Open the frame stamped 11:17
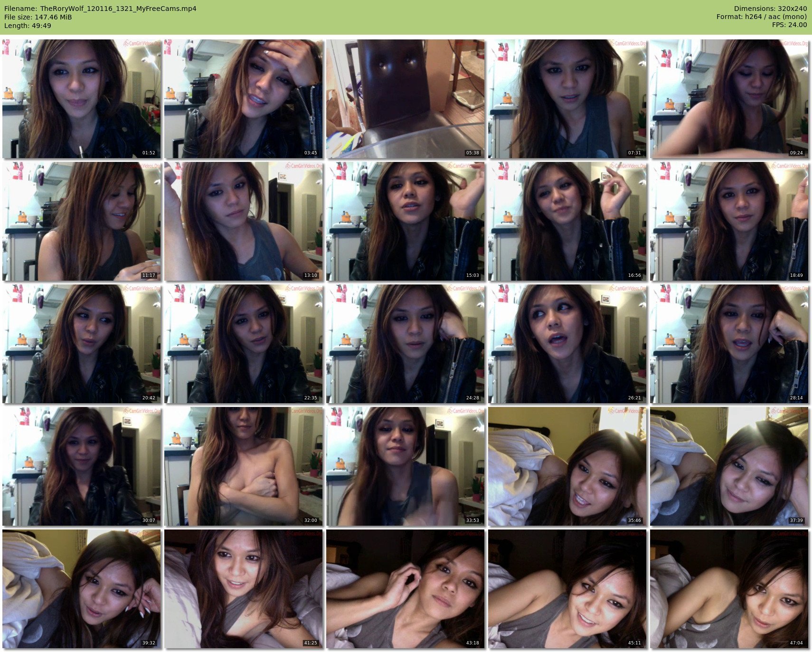The image size is (812, 652). pos(82,221)
